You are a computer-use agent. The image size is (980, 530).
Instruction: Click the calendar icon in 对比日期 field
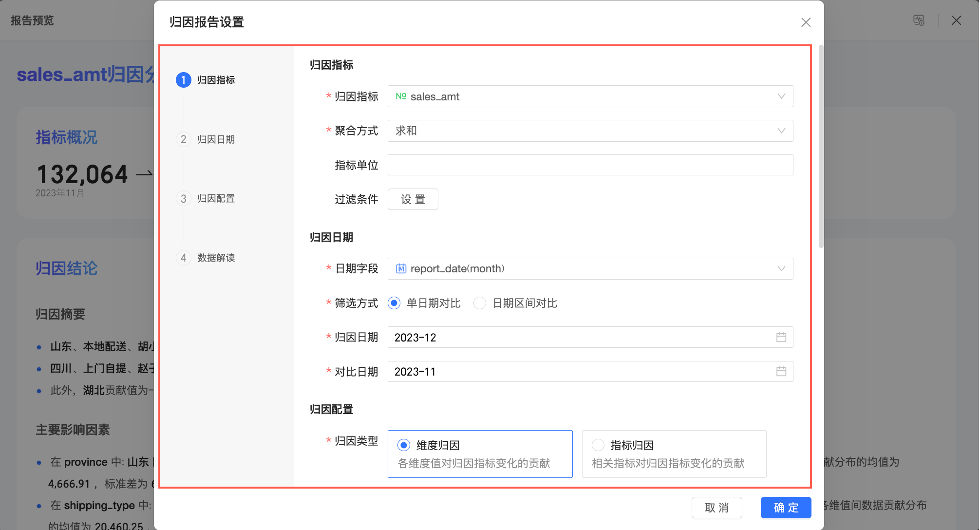(x=781, y=372)
